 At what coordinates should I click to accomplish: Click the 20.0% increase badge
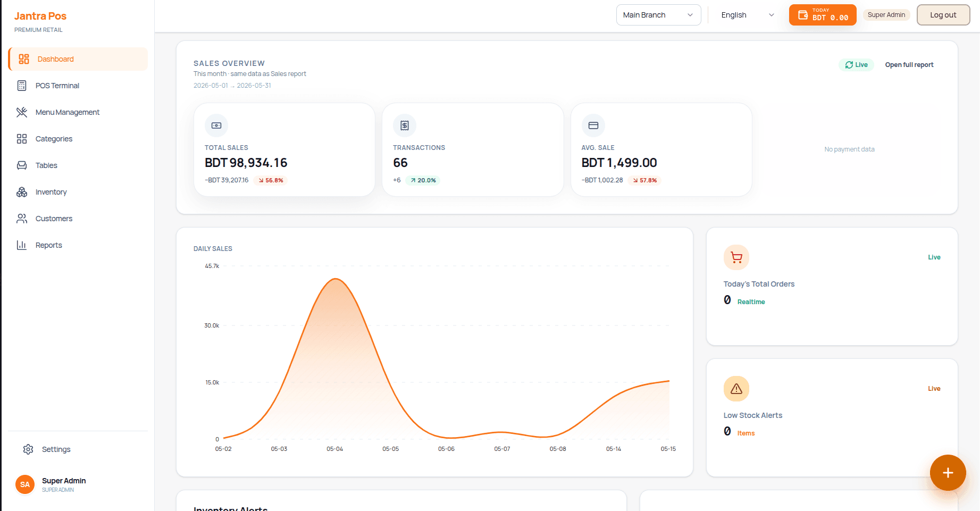(423, 180)
